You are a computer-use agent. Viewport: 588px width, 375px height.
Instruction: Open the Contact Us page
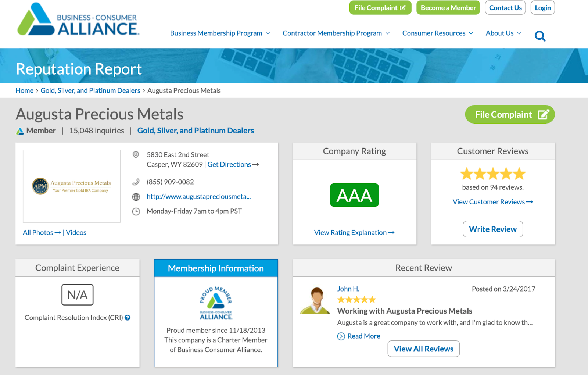[x=505, y=8]
